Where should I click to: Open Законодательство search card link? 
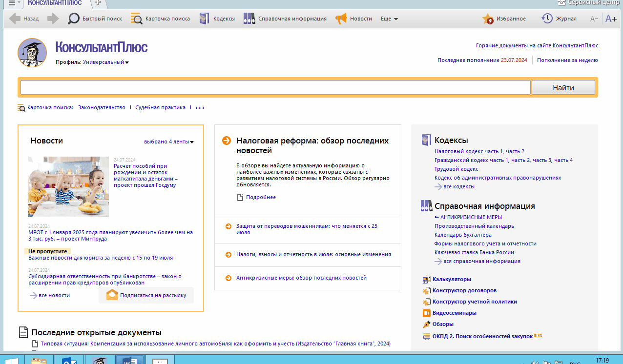(x=102, y=108)
